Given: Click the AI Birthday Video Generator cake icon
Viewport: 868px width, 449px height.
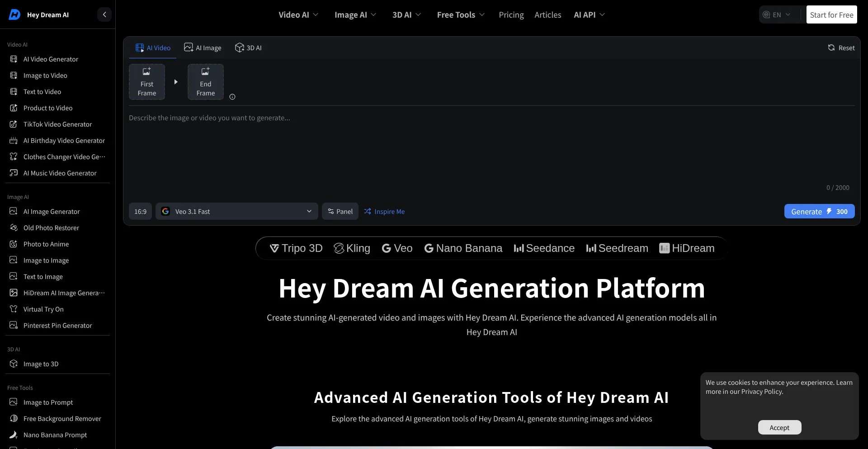Looking at the screenshot, I should pyautogui.click(x=14, y=141).
